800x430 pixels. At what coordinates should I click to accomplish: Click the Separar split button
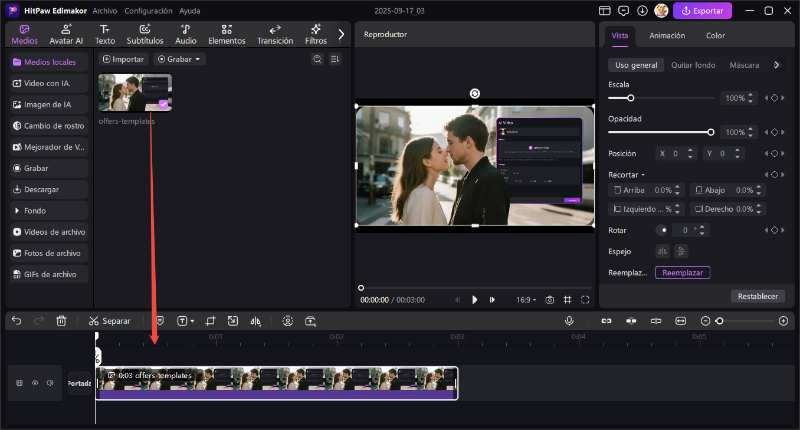pyautogui.click(x=109, y=321)
